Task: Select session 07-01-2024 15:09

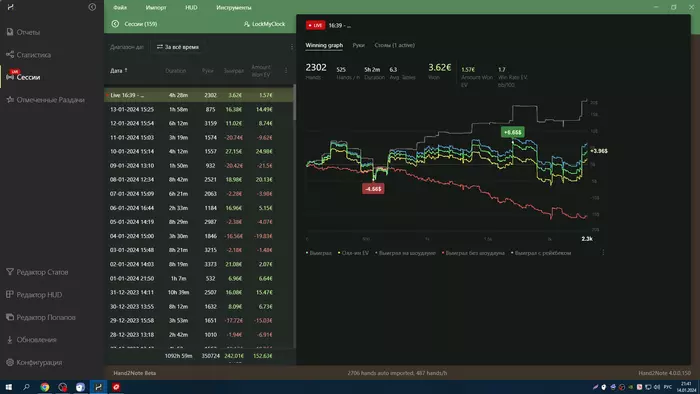Action: pyautogui.click(x=199, y=194)
